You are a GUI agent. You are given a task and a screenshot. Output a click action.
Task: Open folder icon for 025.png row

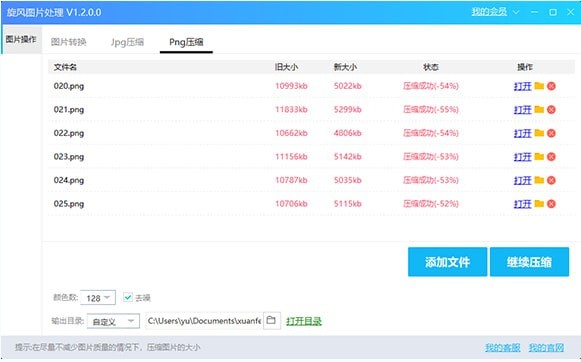[539, 204]
